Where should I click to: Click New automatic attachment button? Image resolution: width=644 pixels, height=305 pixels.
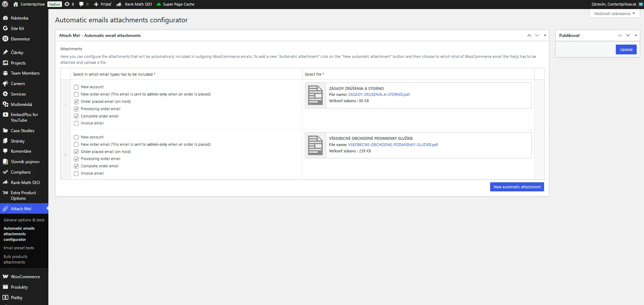[517, 187]
